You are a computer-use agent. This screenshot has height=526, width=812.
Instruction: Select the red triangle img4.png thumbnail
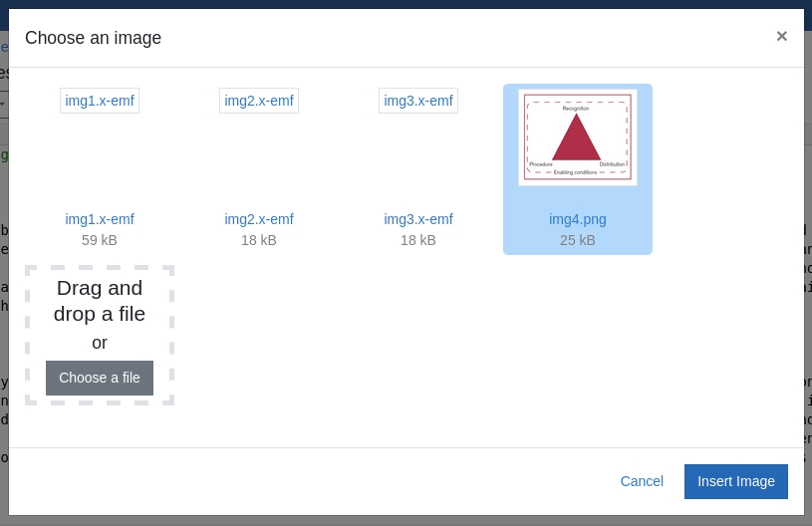[x=578, y=137]
